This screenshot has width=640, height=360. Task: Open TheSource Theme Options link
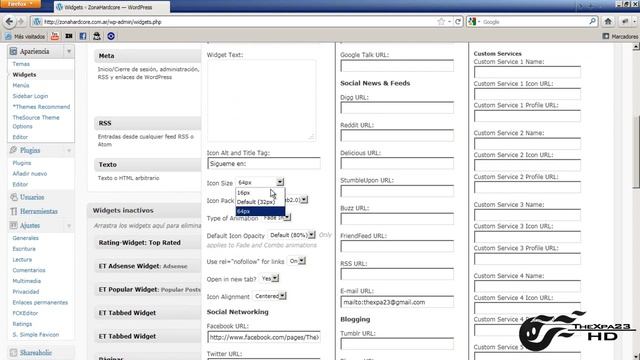(36, 122)
